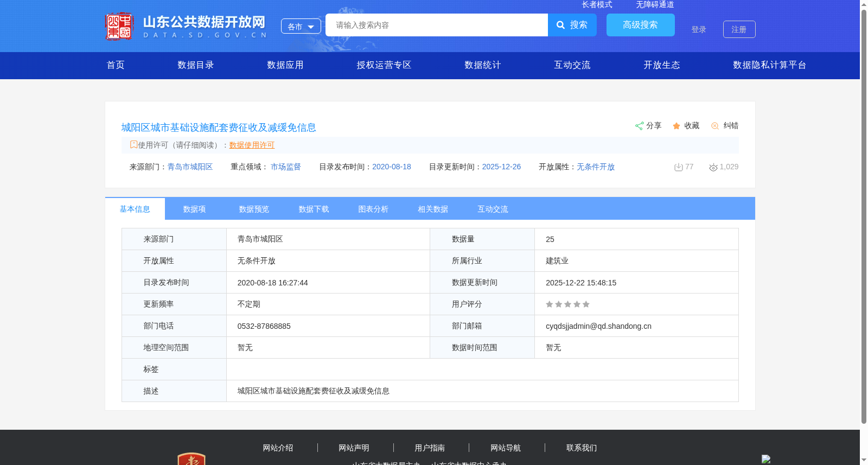Click the catalog update date 2025-12-26
Image resolution: width=868 pixels, height=465 pixels.
coord(502,167)
